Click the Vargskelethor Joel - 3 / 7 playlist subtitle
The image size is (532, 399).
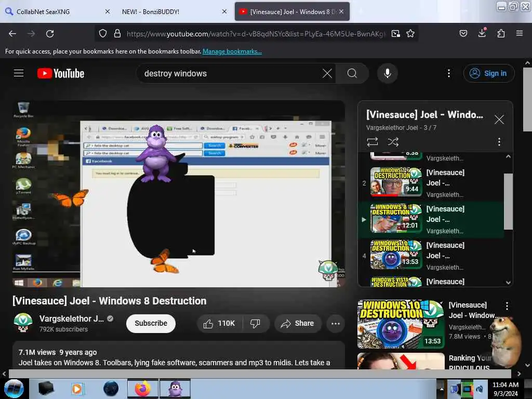click(401, 128)
